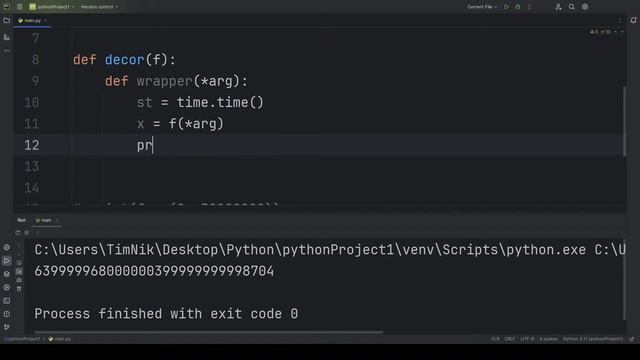
Task: Open the Python Packages tool window
Action: 7,274
